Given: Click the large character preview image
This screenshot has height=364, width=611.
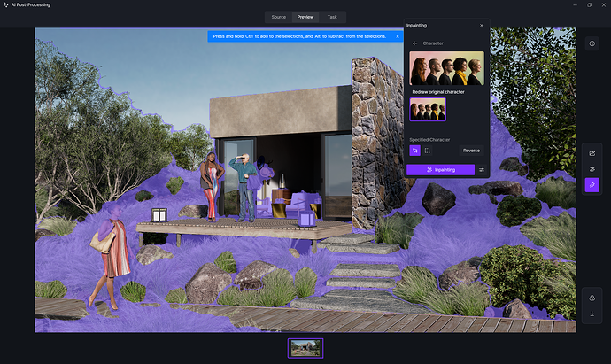Looking at the screenshot, I should 447,68.
